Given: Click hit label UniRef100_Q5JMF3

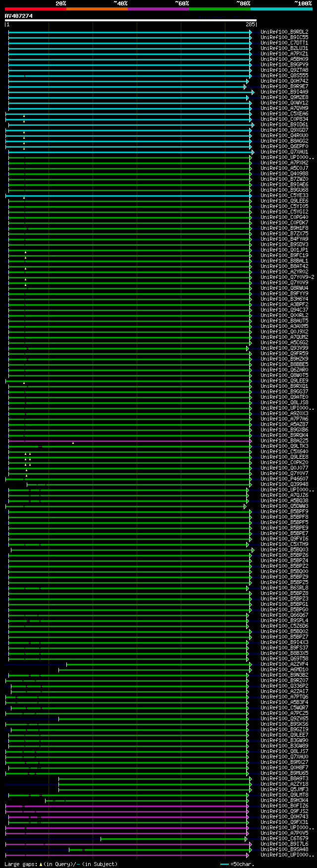Looking at the screenshot, I should click(x=284, y=789).
